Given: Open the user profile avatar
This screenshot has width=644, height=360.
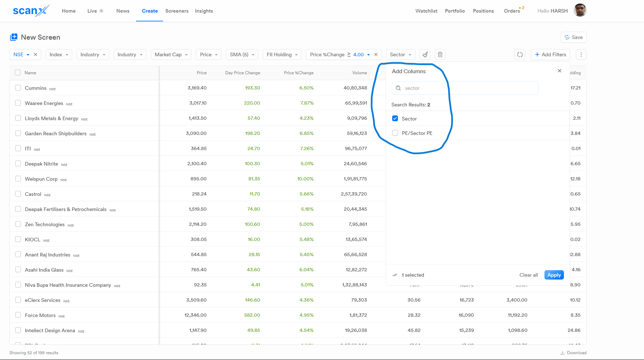Looking at the screenshot, I should (x=580, y=10).
